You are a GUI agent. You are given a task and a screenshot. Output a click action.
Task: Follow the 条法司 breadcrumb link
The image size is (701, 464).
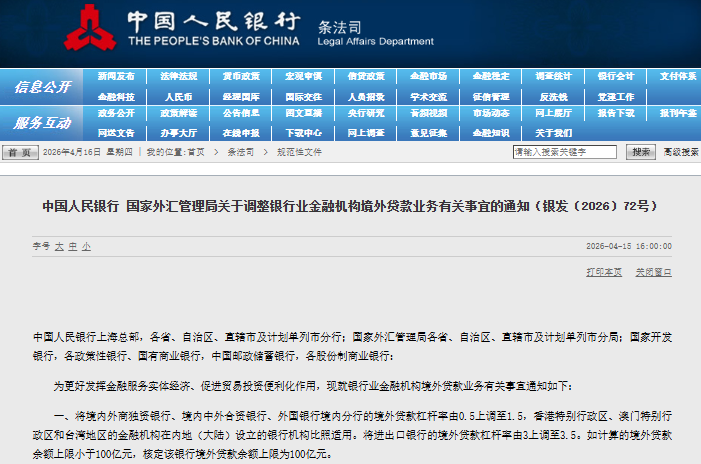click(241, 152)
